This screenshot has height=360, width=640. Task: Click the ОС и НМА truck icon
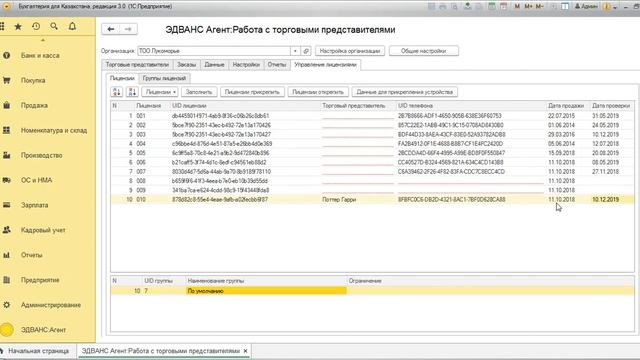(x=7, y=180)
